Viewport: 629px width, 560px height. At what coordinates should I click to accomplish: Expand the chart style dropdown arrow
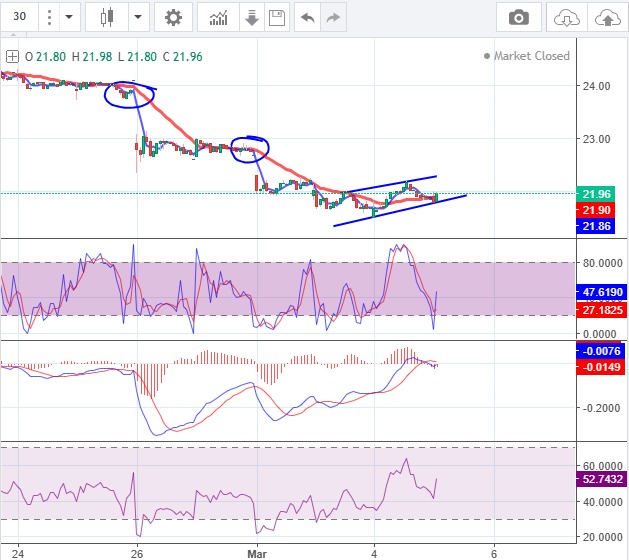click(x=138, y=17)
